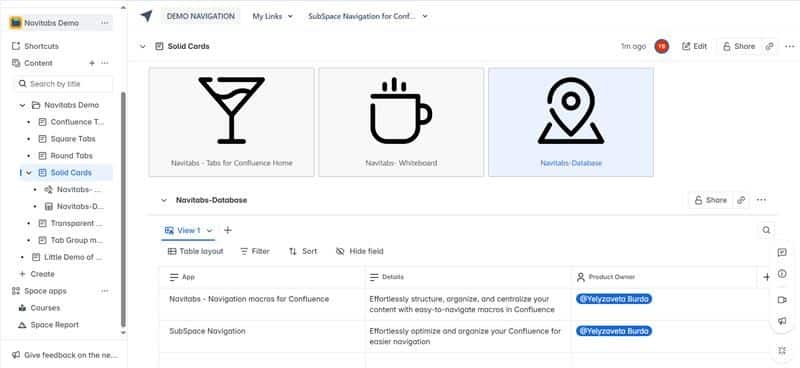800x368 pixels.
Task: Open the comments icon on the right rail
Action: coord(782,252)
